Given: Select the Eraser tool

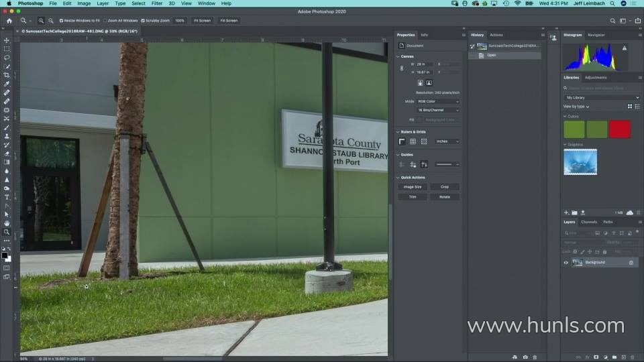Looking at the screenshot, I should [7, 154].
